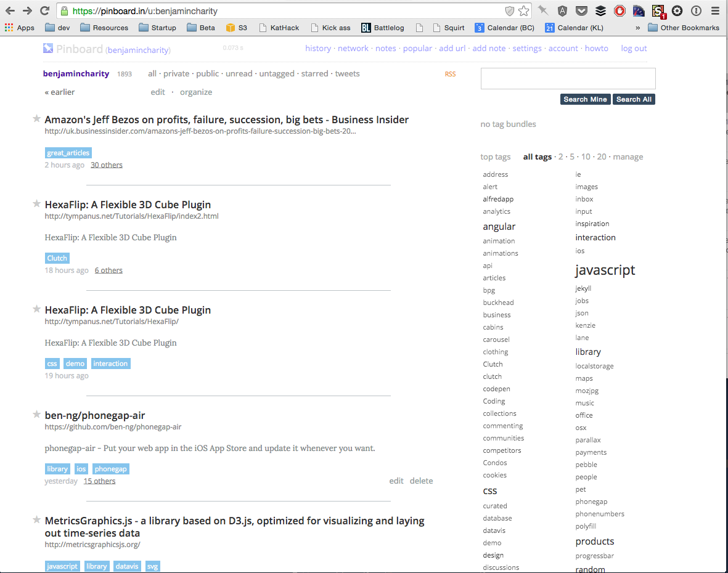
Task: Open the Jeff Bezos Business Insider article
Action: (227, 120)
